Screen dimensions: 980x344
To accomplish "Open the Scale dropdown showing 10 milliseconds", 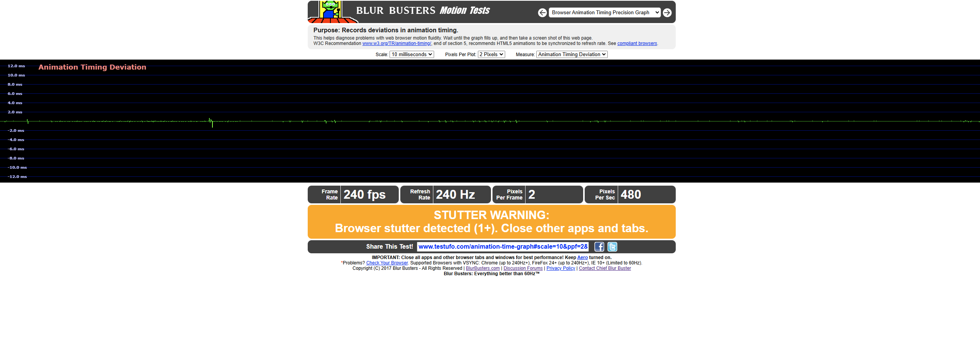I will point(412,55).
